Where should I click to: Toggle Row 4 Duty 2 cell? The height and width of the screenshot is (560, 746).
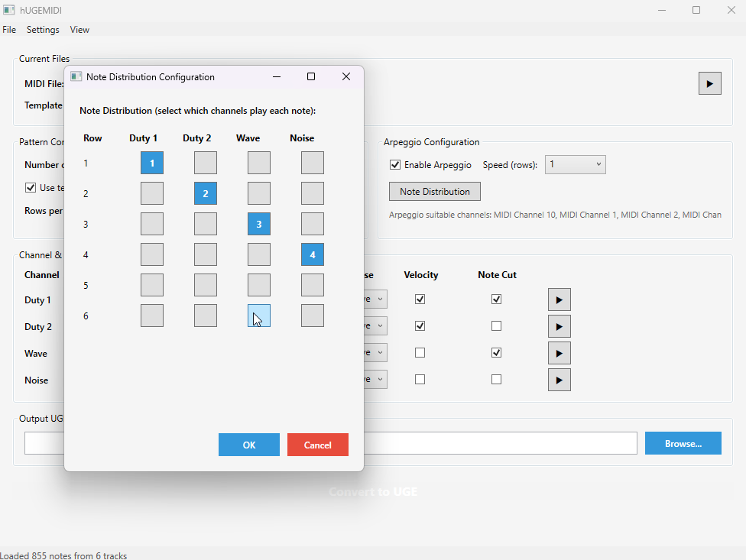206,255
